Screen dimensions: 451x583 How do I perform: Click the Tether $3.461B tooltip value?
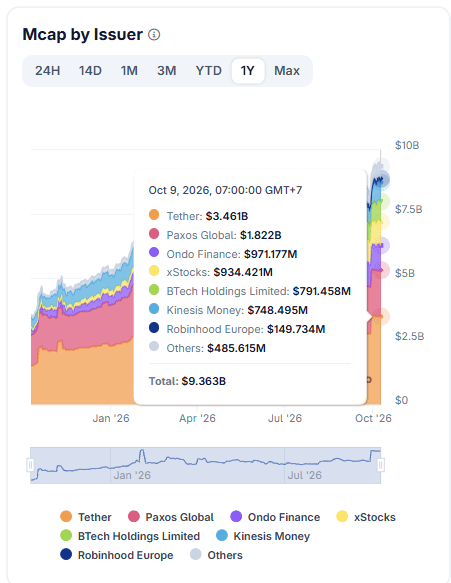tap(227, 216)
